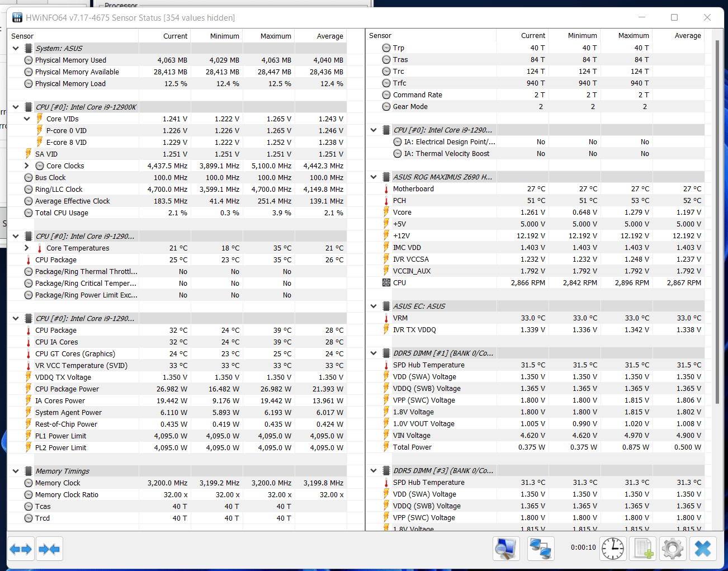Click the Sensor column header in left pane
This screenshot has height=571, width=728.
point(73,36)
